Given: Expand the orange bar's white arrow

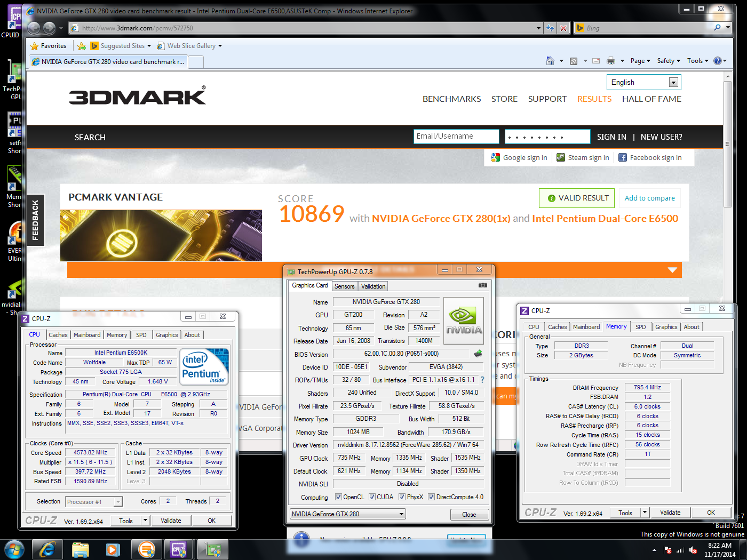Looking at the screenshot, I should [672, 270].
